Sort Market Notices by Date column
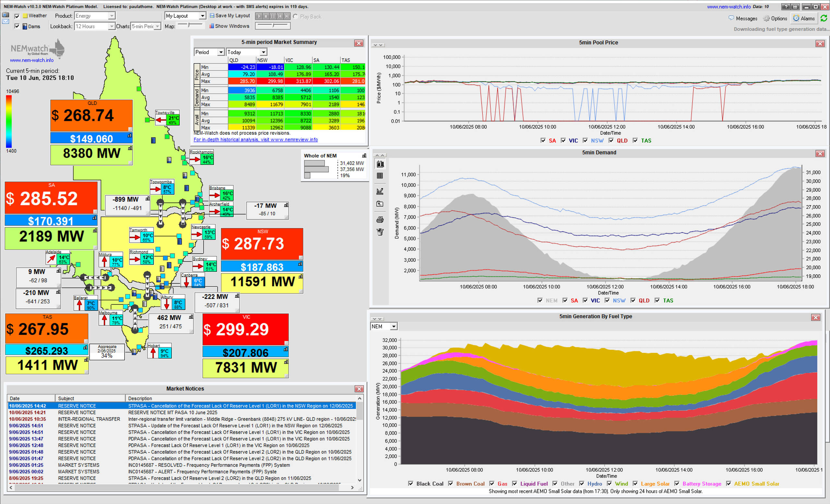This screenshot has height=504, width=830. (x=31, y=398)
